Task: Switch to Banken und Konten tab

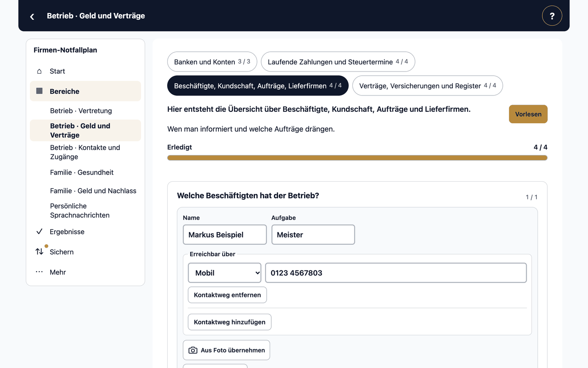Action: pos(212,62)
